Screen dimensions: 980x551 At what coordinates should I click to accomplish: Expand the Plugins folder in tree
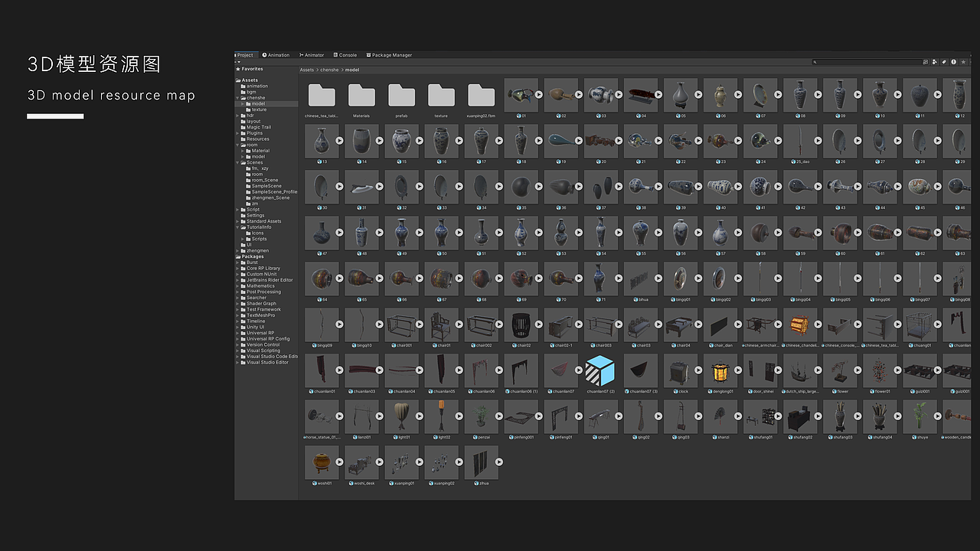237,133
